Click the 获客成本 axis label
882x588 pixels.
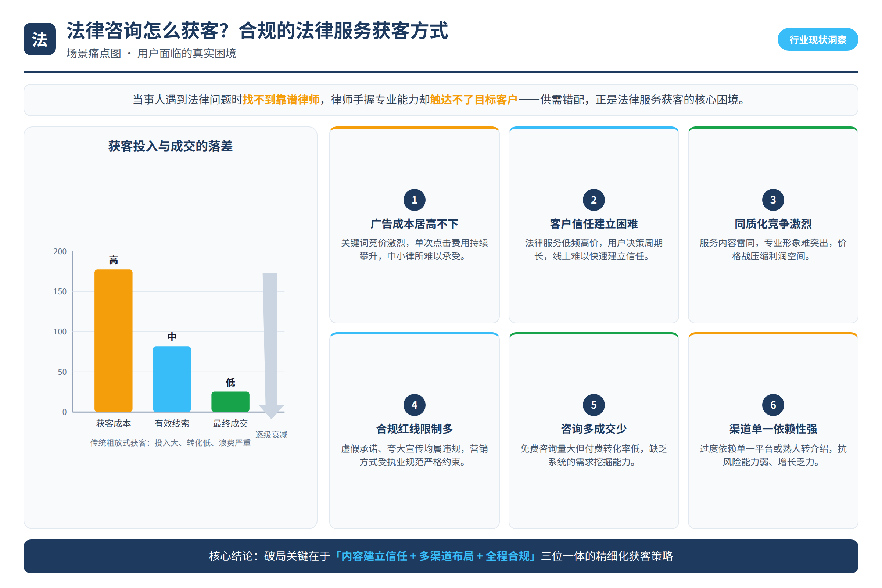[113, 423]
